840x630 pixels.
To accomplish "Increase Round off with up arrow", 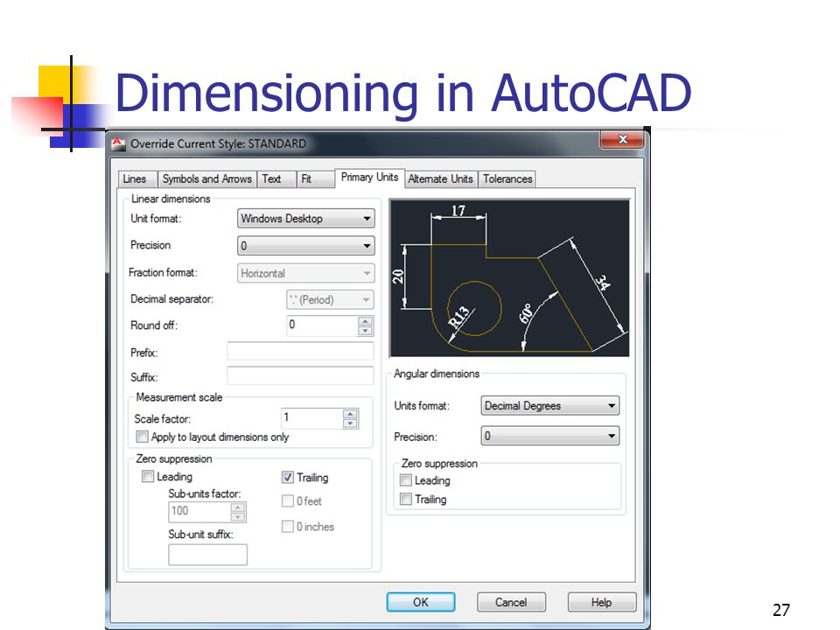I will [x=366, y=321].
